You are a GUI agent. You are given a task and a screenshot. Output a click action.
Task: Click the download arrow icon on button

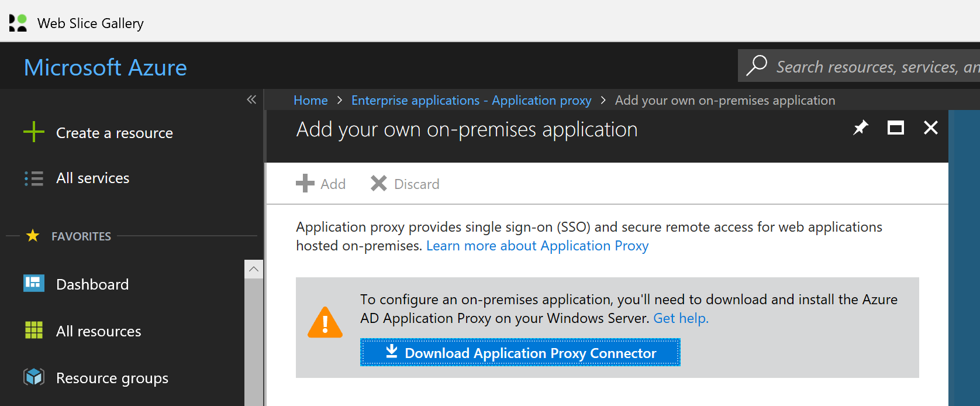392,351
